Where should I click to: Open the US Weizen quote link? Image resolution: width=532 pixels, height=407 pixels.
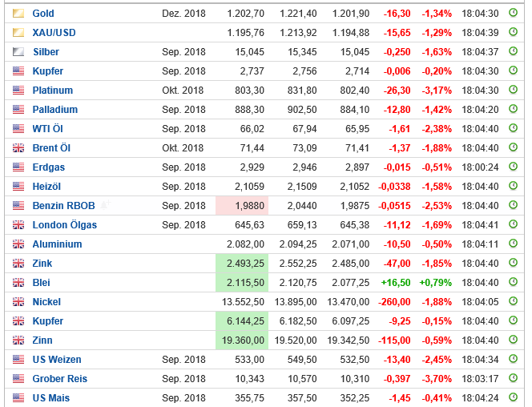[56, 360]
